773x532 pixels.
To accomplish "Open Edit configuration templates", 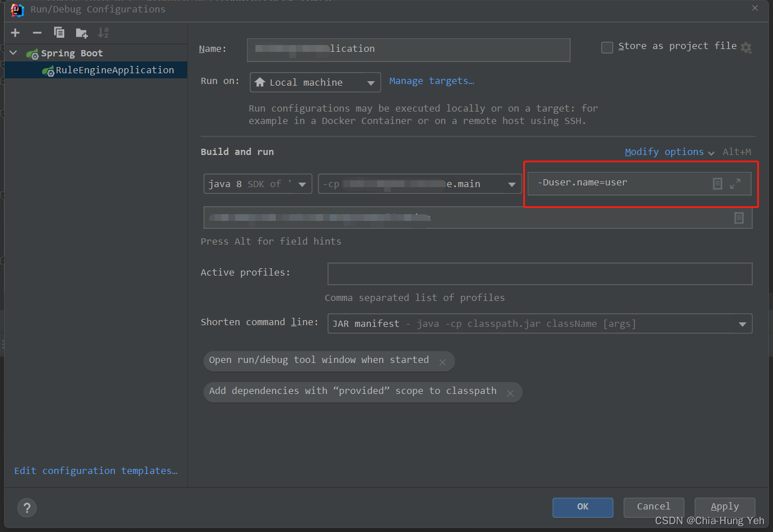I will click(x=95, y=470).
